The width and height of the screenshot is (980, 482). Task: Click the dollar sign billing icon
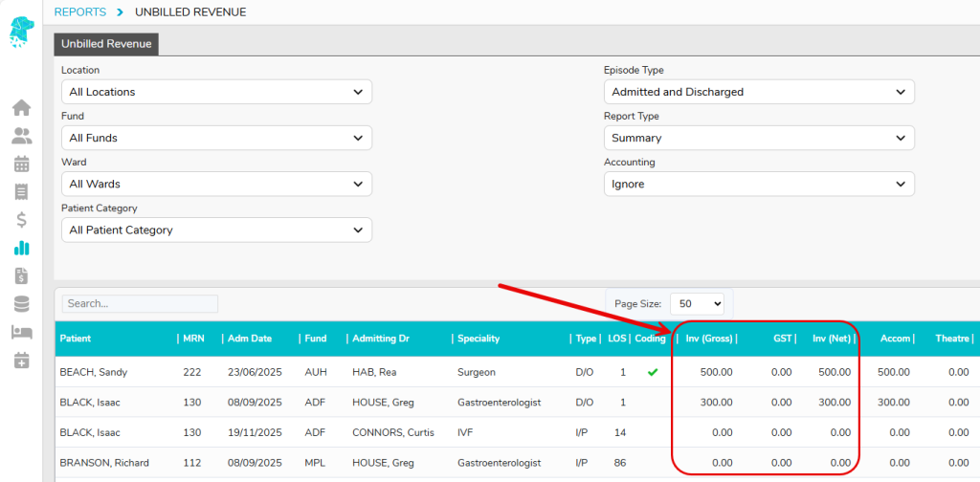(21, 220)
